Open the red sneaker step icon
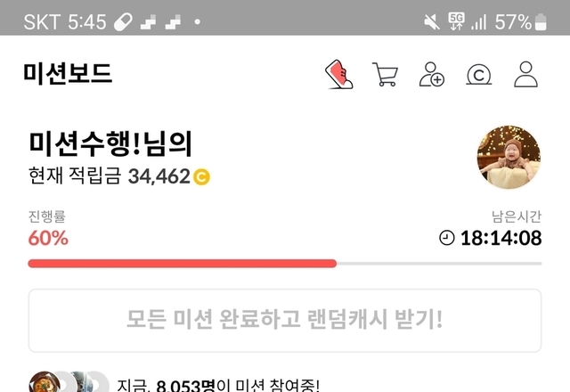The height and width of the screenshot is (392, 570). click(x=338, y=74)
